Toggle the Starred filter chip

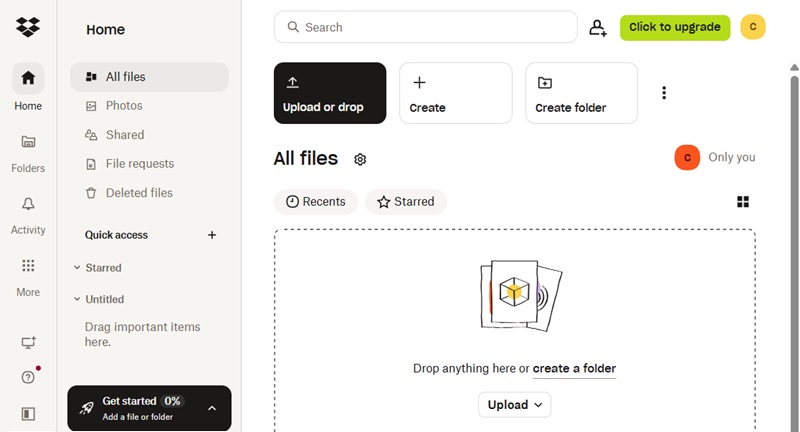coord(405,202)
